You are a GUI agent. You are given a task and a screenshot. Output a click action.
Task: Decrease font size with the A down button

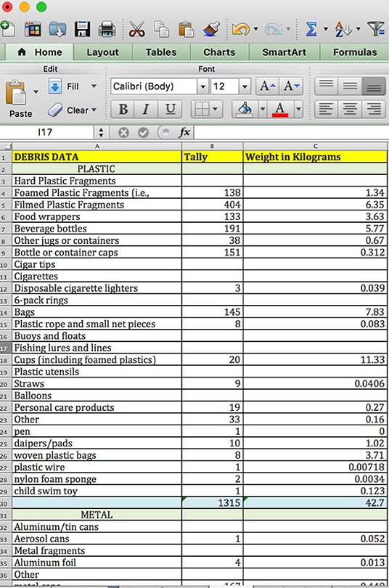pyautogui.click(x=291, y=86)
